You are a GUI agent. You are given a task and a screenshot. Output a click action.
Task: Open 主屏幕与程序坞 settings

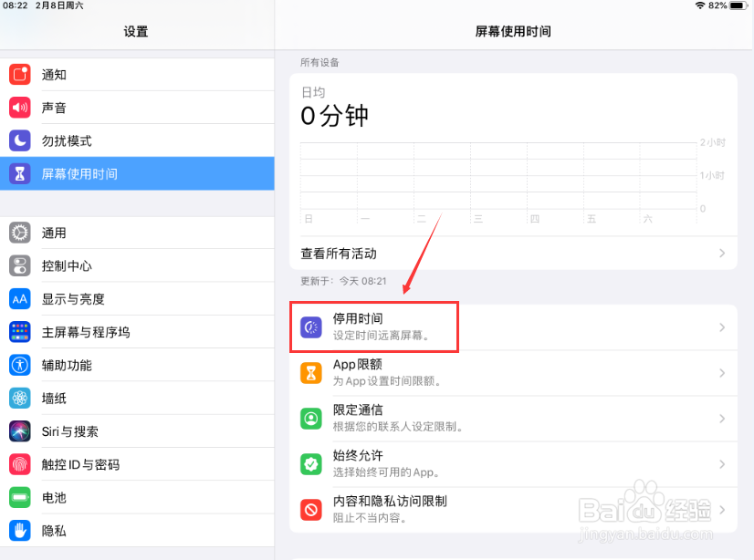tap(137, 332)
